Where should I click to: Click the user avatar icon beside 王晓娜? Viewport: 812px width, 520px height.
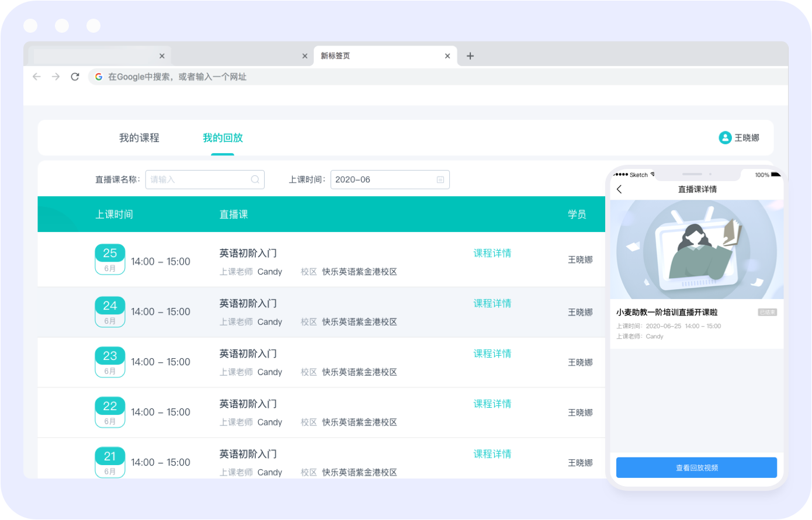coord(725,138)
